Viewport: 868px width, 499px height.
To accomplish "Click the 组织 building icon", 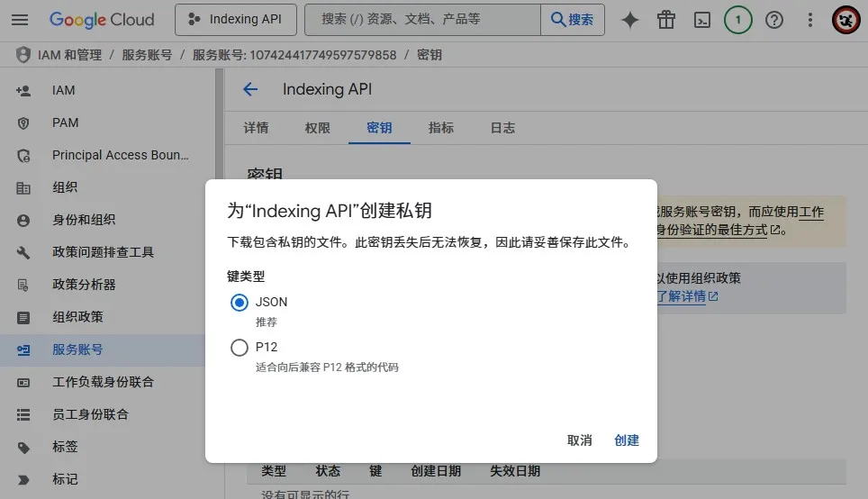I will [23, 188].
